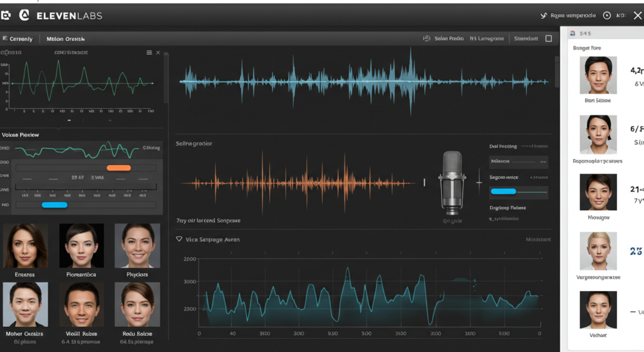Click the blue audio waveform track
This screenshot has width=644, height=352.
tap(364, 81)
